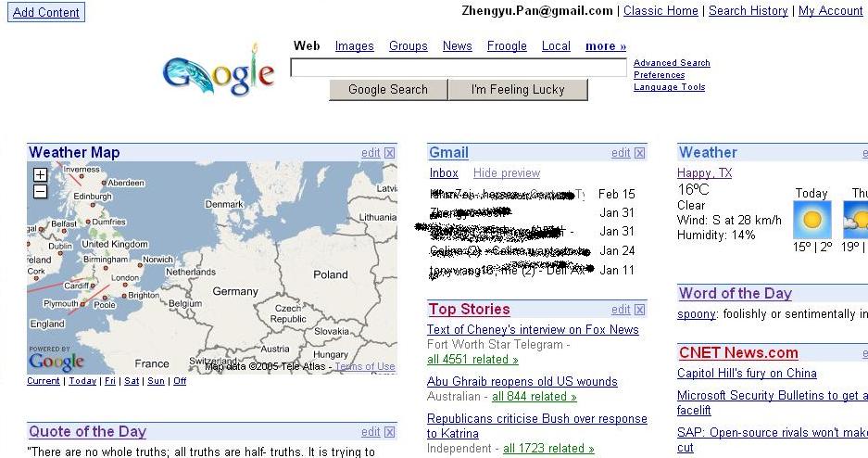Open the Top Stories heading link
The image size is (868, 458).
point(470,310)
